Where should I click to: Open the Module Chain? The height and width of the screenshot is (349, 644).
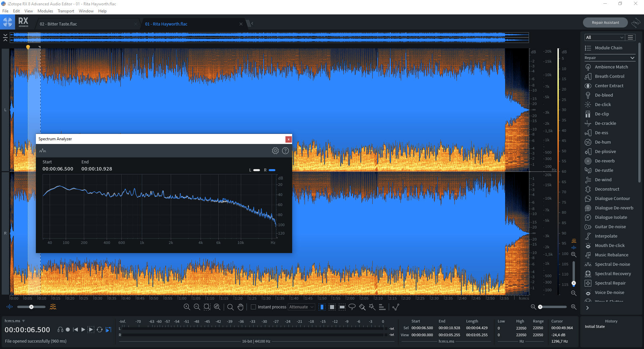coord(608,48)
